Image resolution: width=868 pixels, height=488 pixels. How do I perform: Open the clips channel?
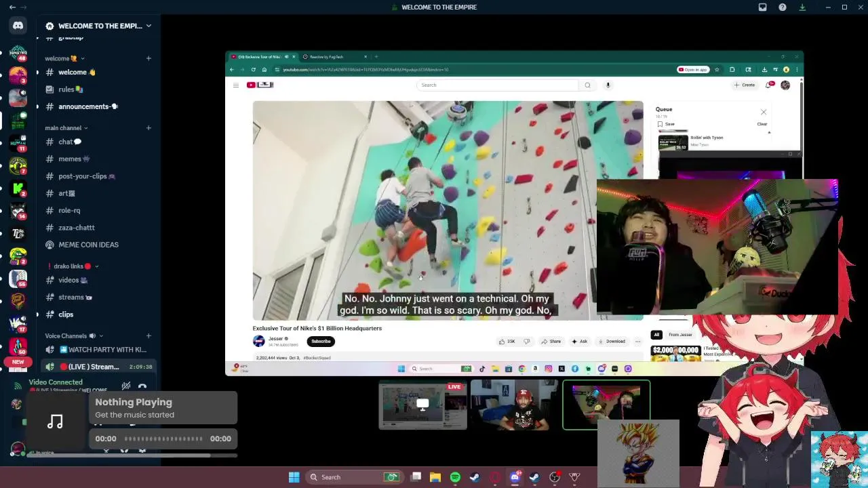tap(98, 314)
